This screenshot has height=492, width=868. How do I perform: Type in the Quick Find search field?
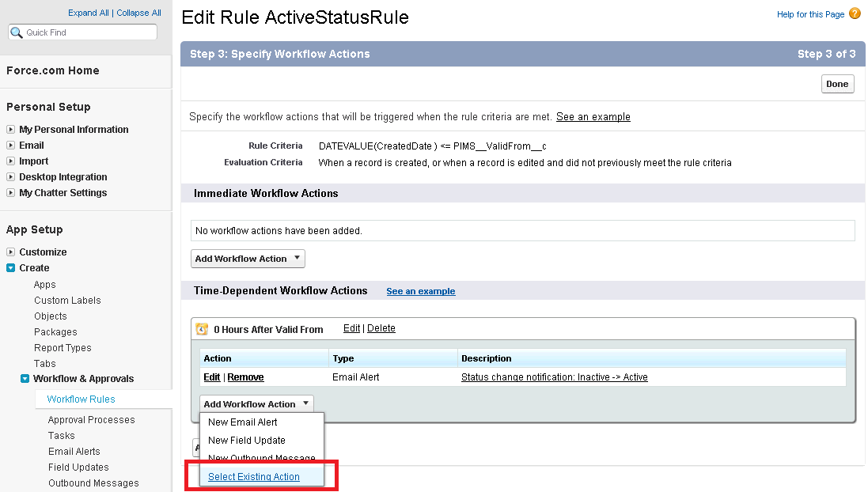pos(89,32)
